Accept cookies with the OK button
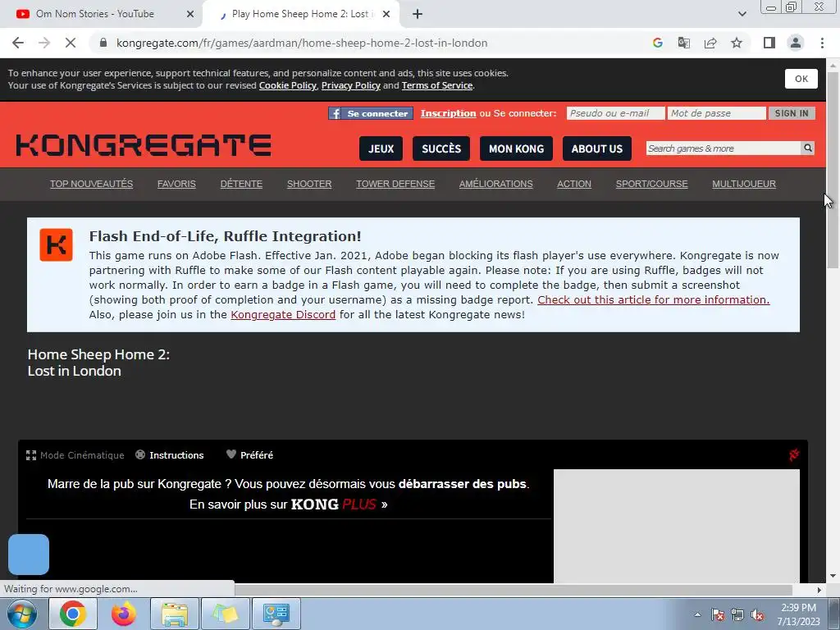840x630 pixels. [801, 79]
